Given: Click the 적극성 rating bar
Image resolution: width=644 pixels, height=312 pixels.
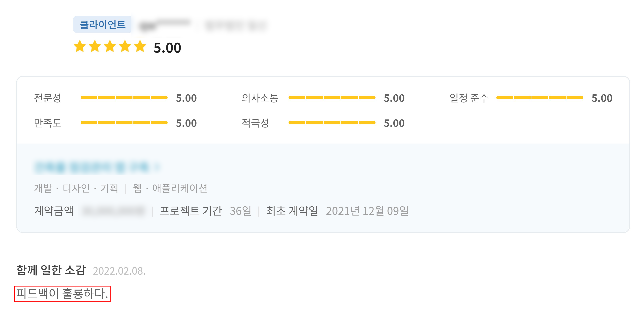Looking at the screenshot, I should pyautogui.click(x=332, y=123).
